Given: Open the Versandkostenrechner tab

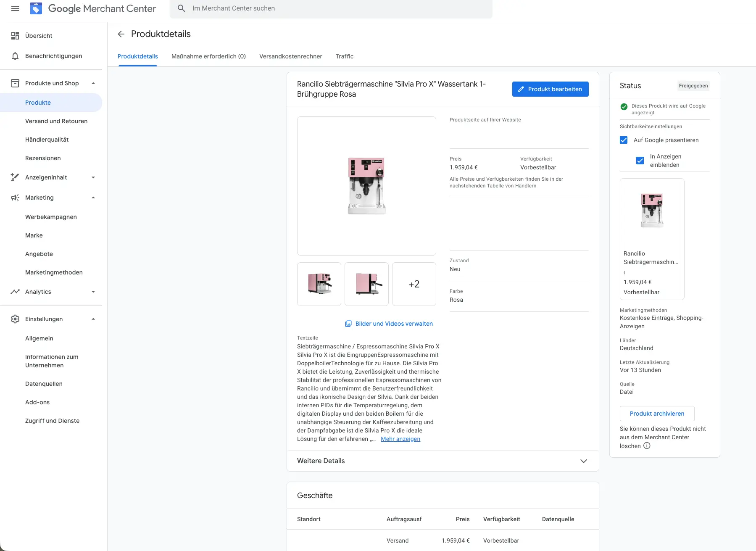Looking at the screenshot, I should tap(291, 56).
